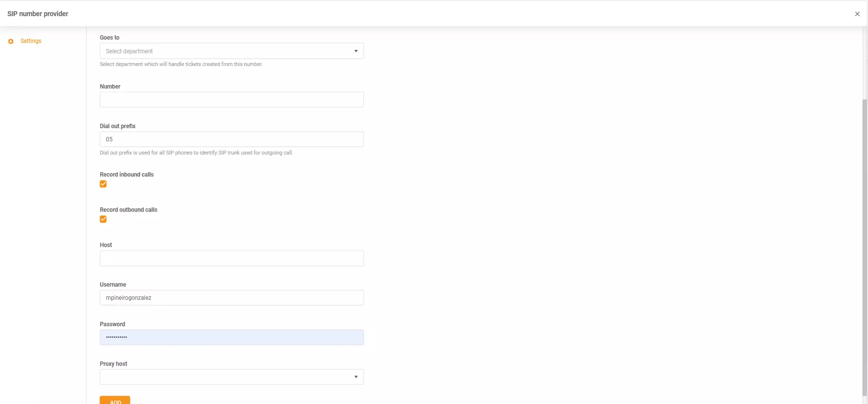Close the SIP number provider dialog
This screenshot has width=868, height=404.
(x=857, y=14)
